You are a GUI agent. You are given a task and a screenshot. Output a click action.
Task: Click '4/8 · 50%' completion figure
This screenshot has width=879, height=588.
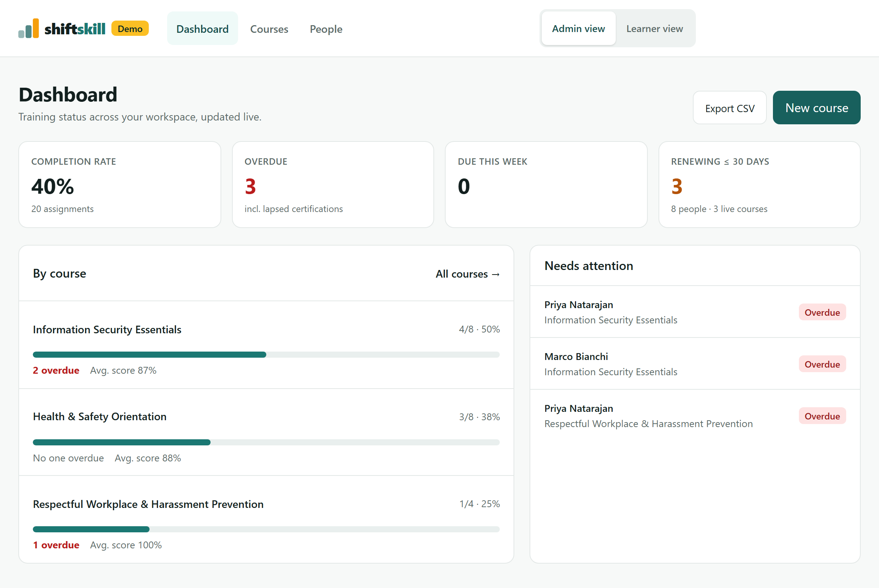(x=479, y=329)
